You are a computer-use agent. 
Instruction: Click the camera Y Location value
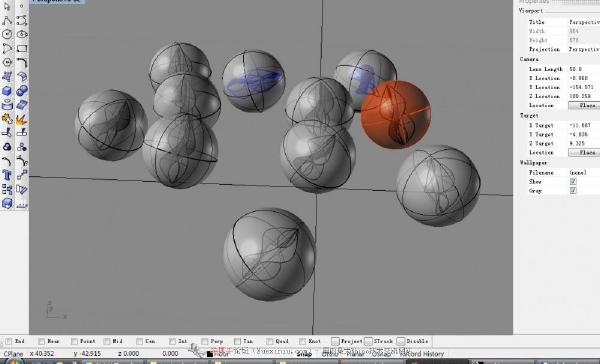584,87
